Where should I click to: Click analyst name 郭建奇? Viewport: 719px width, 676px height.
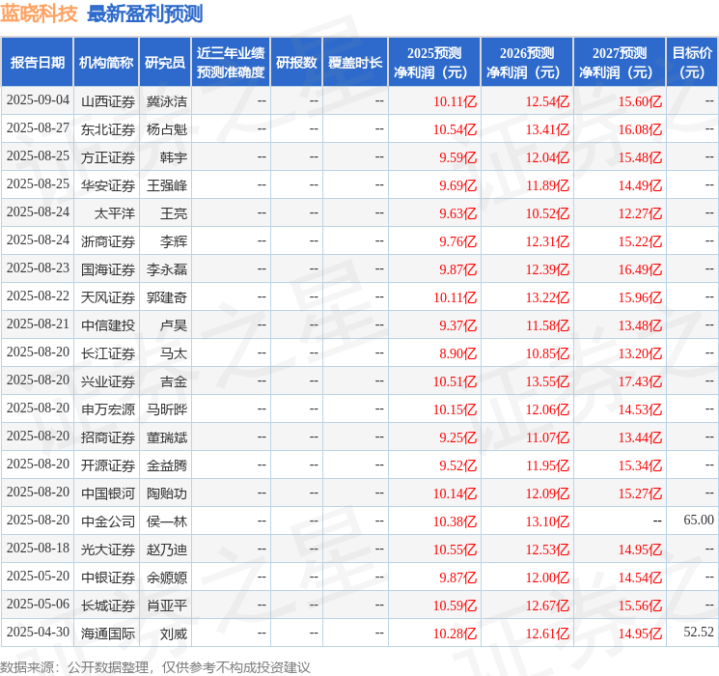tap(166, 298)
